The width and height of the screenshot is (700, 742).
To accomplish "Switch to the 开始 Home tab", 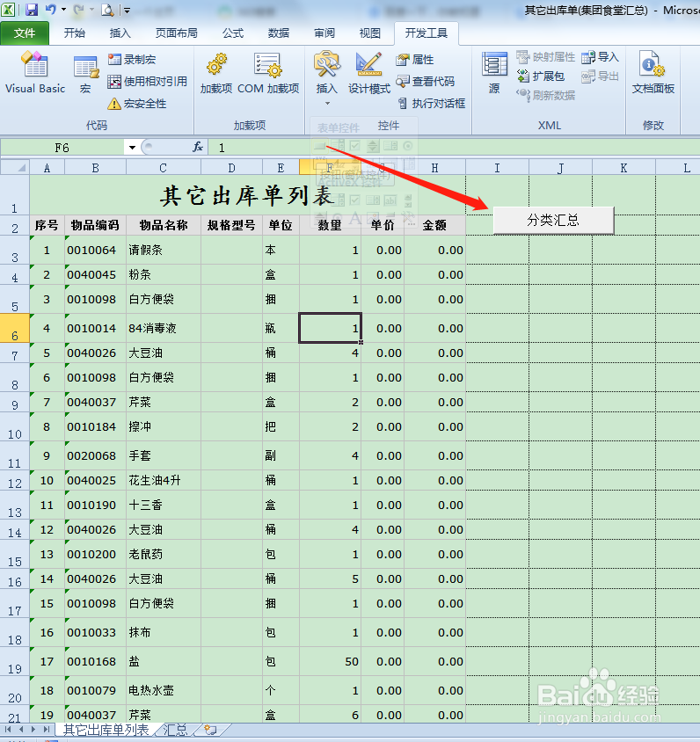I will point(74,33).
